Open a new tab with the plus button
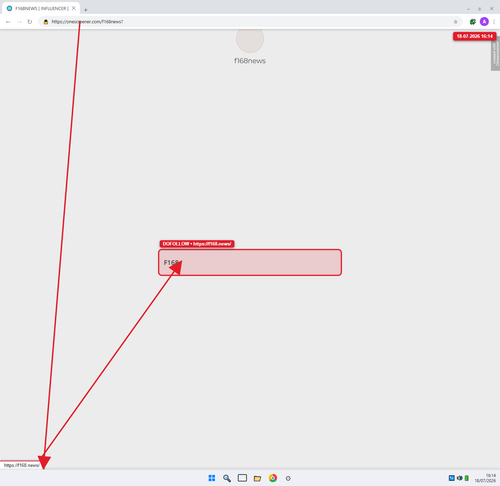This screenshot has height=486, width=500. 85,10
